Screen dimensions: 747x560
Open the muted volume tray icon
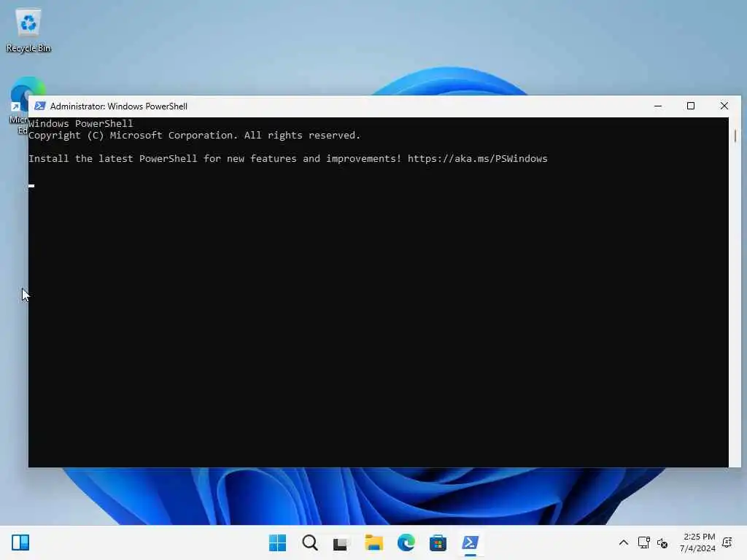coord(662,542)
